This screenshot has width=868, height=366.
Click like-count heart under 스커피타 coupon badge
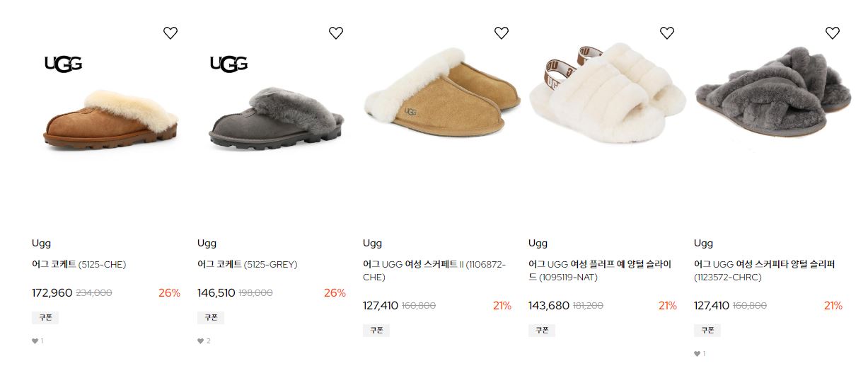pos(697,354)
